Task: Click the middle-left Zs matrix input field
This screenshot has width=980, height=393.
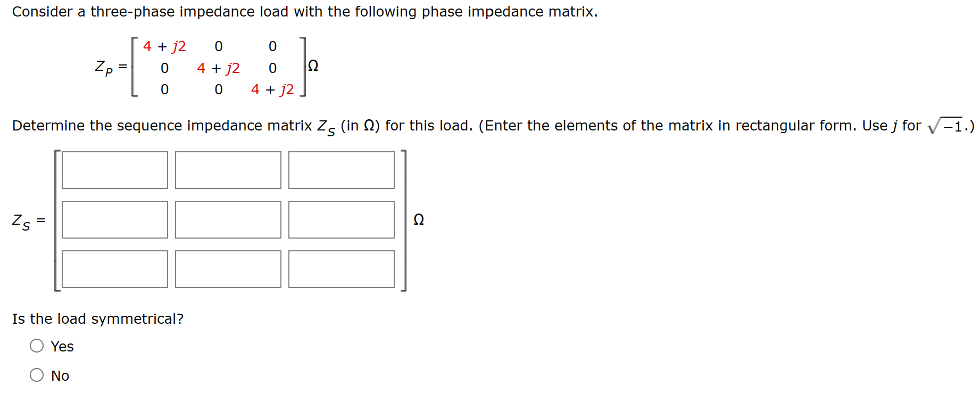Action: pos(115,220)
